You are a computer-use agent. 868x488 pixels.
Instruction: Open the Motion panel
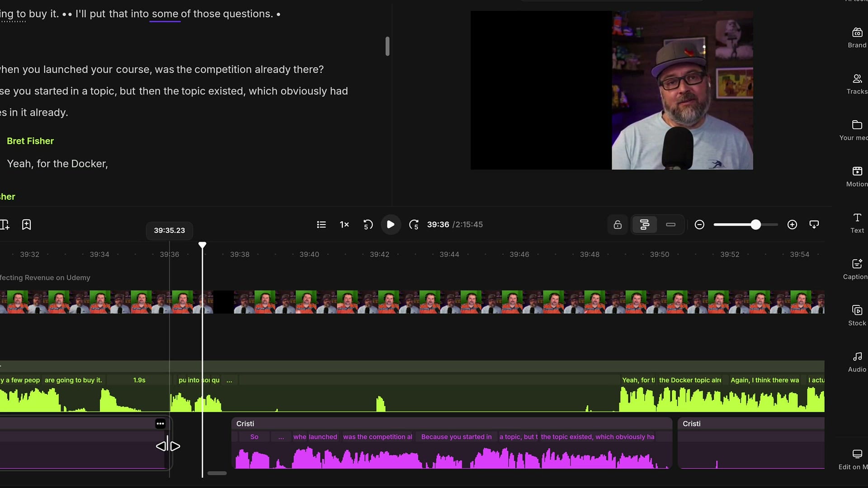[857, 177]
